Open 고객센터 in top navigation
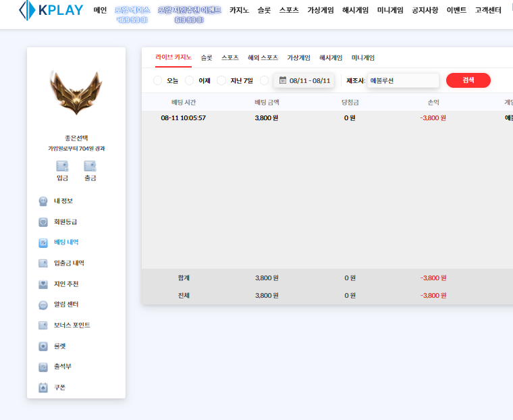The height and width of the screenshot is (420, 513). [x=488, y=11]
